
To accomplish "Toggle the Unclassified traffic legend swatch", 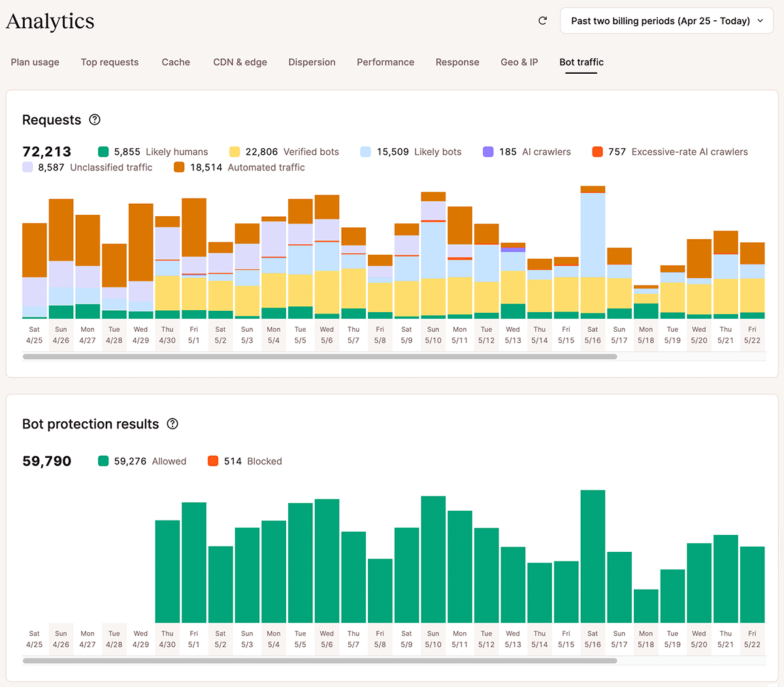I will [27, 167].
